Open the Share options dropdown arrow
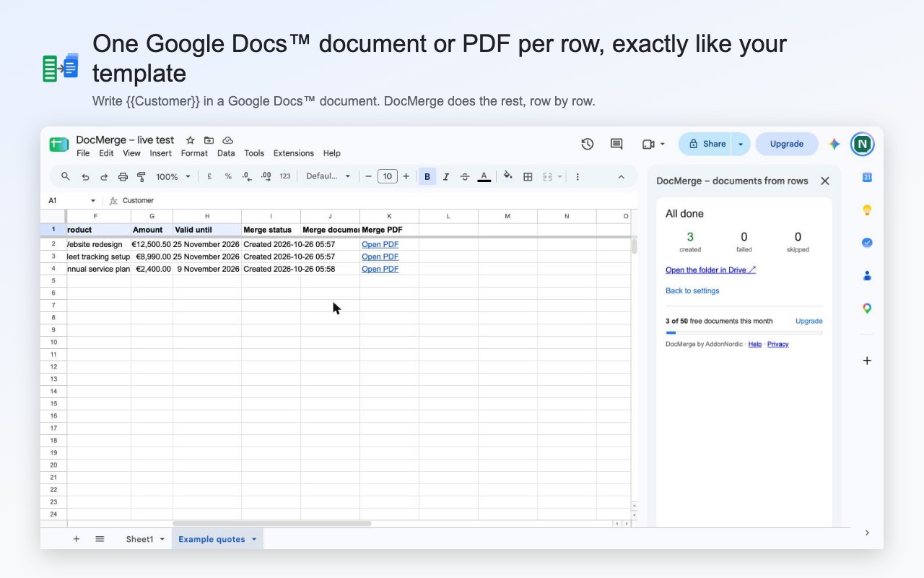The height and width of the screenshot is (578, 924). (x=741, y=144)
